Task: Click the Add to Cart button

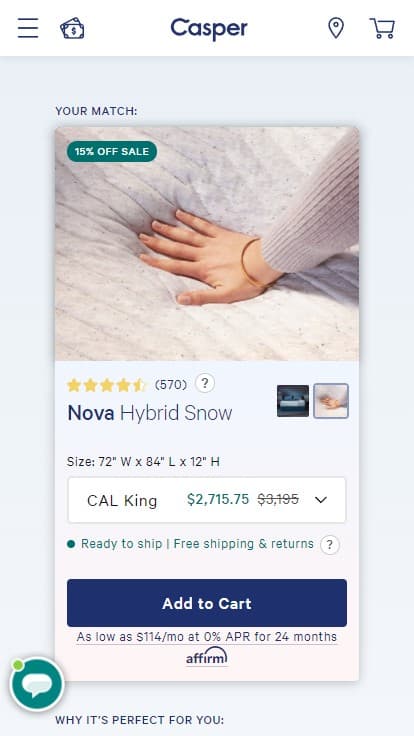Action: pyautogui.click(x=207, y=603)
